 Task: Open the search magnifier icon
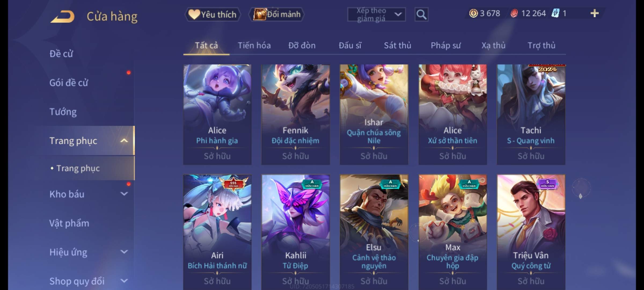[x=421, y=15]
